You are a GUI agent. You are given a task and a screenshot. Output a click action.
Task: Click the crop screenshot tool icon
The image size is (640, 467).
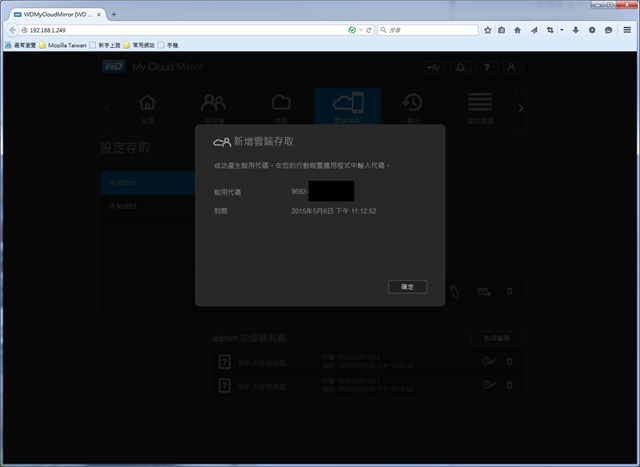pyautogui.click(x=550, y=30)
